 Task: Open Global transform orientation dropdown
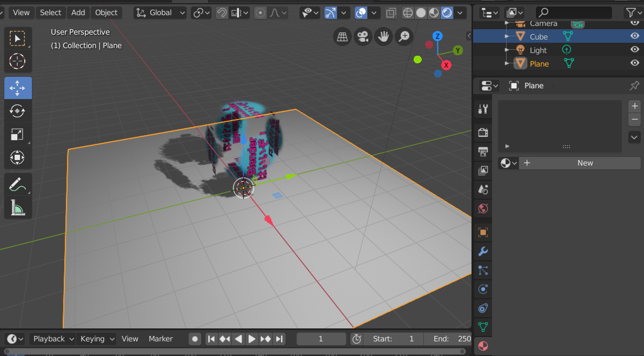pyautogui.click(x=160, y=13)
